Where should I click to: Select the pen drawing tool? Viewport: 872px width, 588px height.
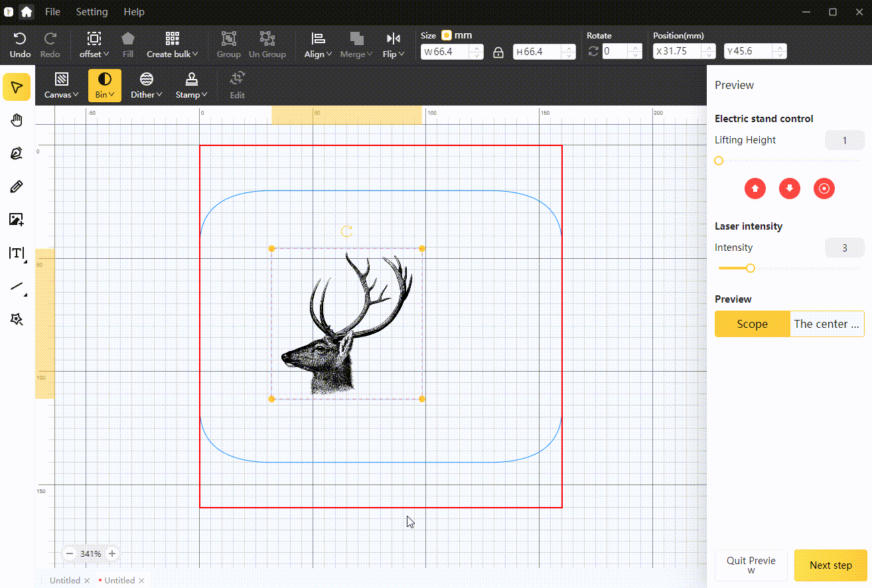pyautogui.click(x=17, y=153)
